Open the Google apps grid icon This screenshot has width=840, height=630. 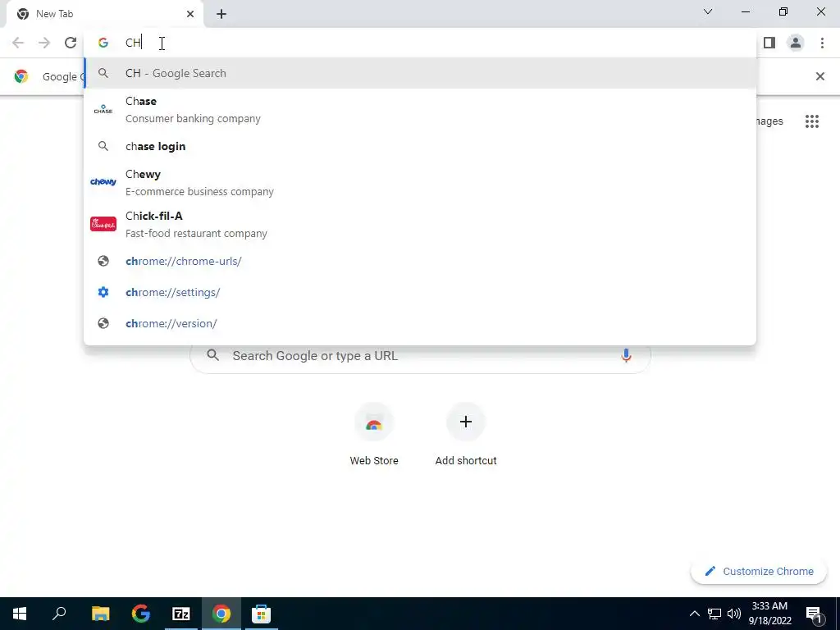[812, 121]
